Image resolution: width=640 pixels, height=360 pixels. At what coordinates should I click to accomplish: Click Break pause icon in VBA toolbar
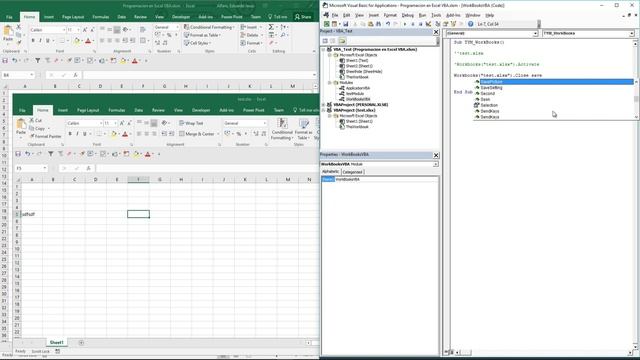click(x=413, y=24)
